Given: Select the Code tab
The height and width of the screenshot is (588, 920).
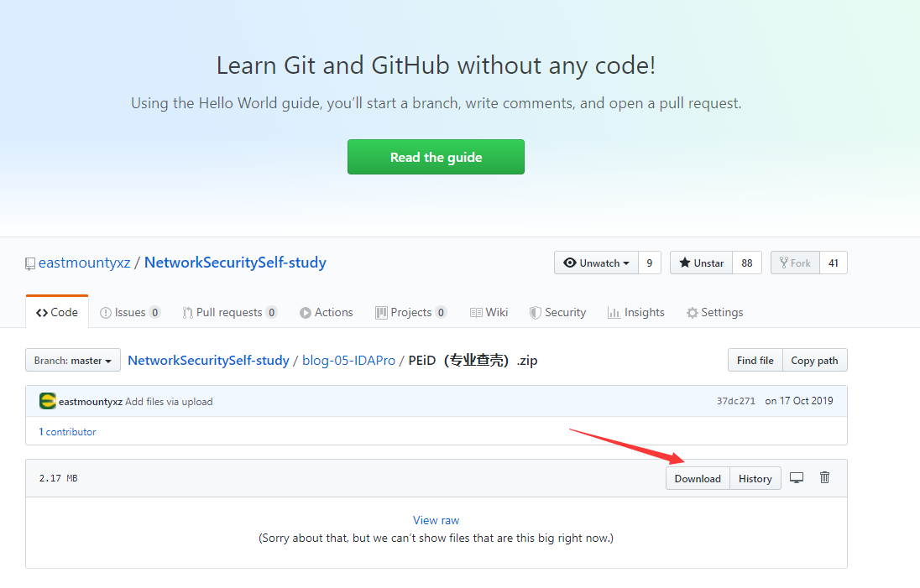Looking at the screenshot, I should tap(57, 312).
